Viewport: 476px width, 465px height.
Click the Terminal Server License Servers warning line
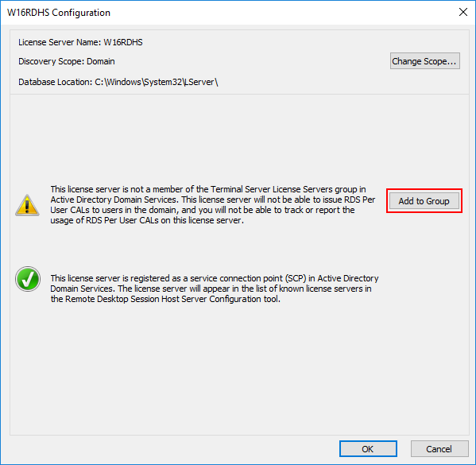coord(208,189)
